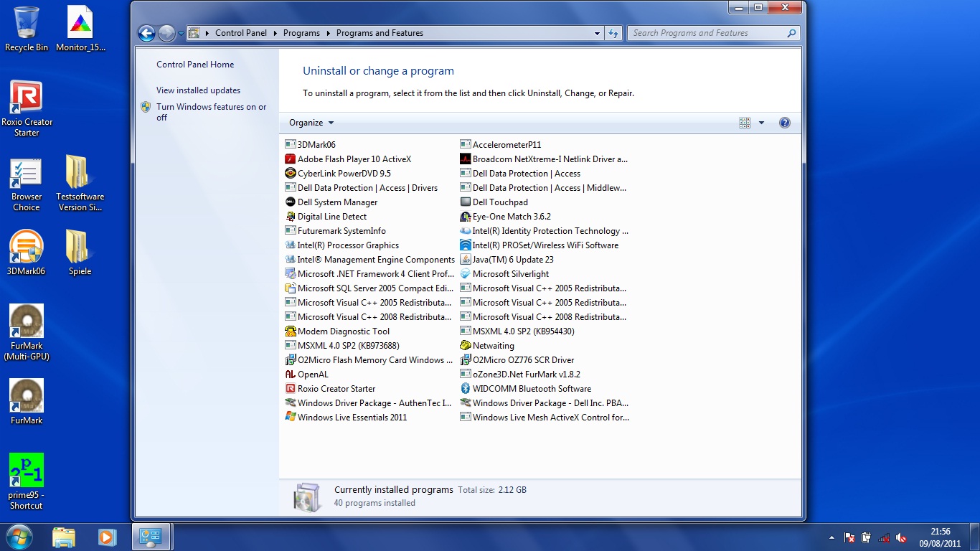Open the address bar history dropdown
This screenshot has height=551, width=980.
pyautogui.click(x=597, y=33)
